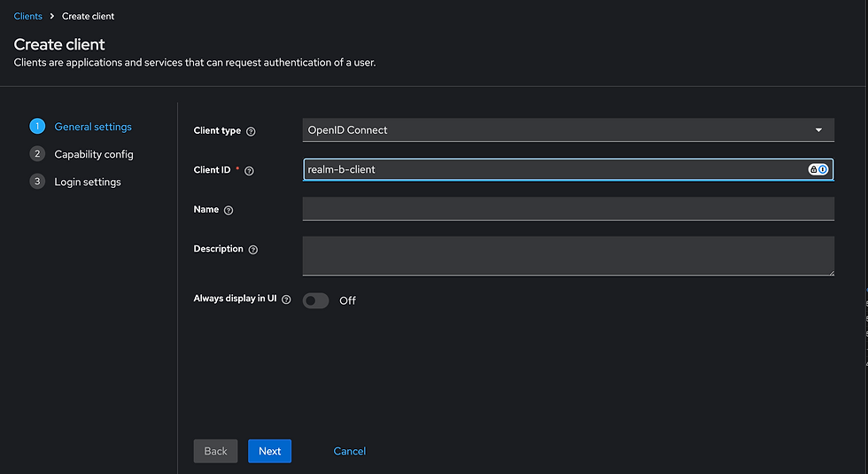Click the Always display in UI label
868x474 pixels.
tap(235, 299)
